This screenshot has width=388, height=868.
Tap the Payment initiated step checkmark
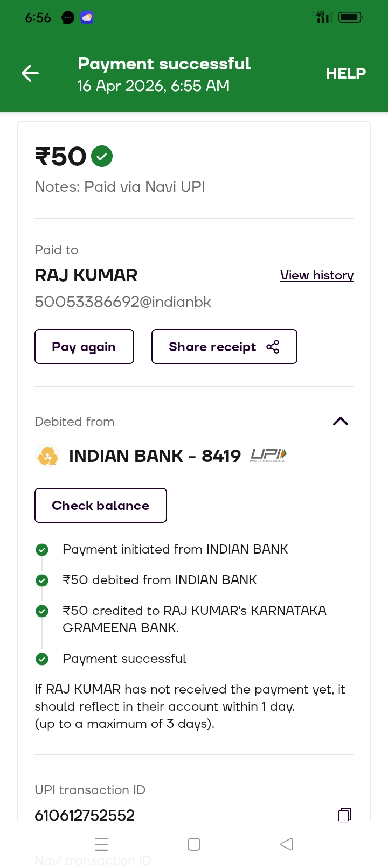pyautogui.click(x=42, y=550)
